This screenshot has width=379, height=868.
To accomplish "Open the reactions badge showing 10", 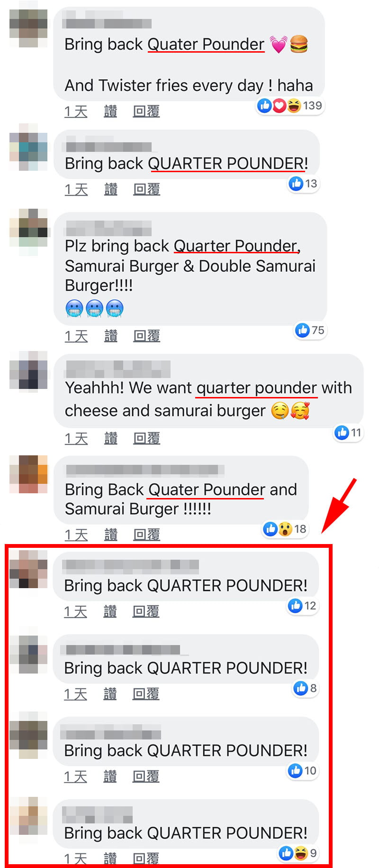I will click(x=302, y=771).
